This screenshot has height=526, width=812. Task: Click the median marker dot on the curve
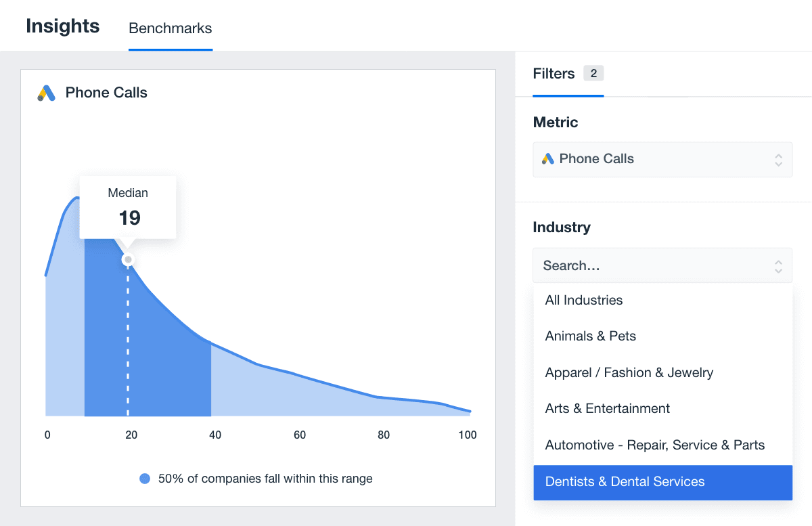tap(128, 260)
